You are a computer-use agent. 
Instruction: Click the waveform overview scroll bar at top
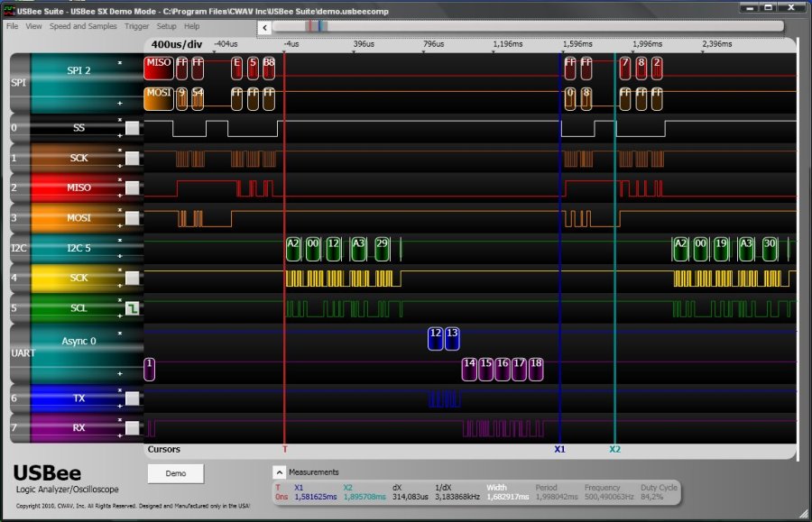pyautogui.click(x=528, y=26)
